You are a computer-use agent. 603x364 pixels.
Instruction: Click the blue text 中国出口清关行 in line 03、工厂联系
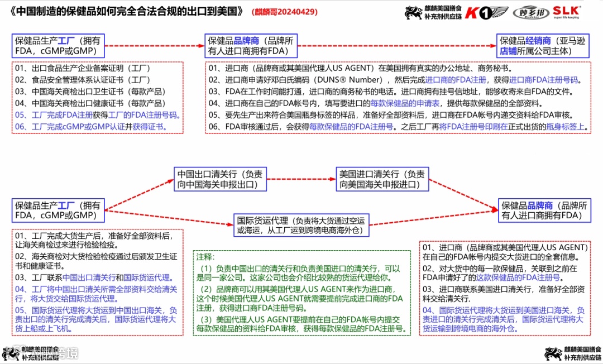tap(89, 277)
